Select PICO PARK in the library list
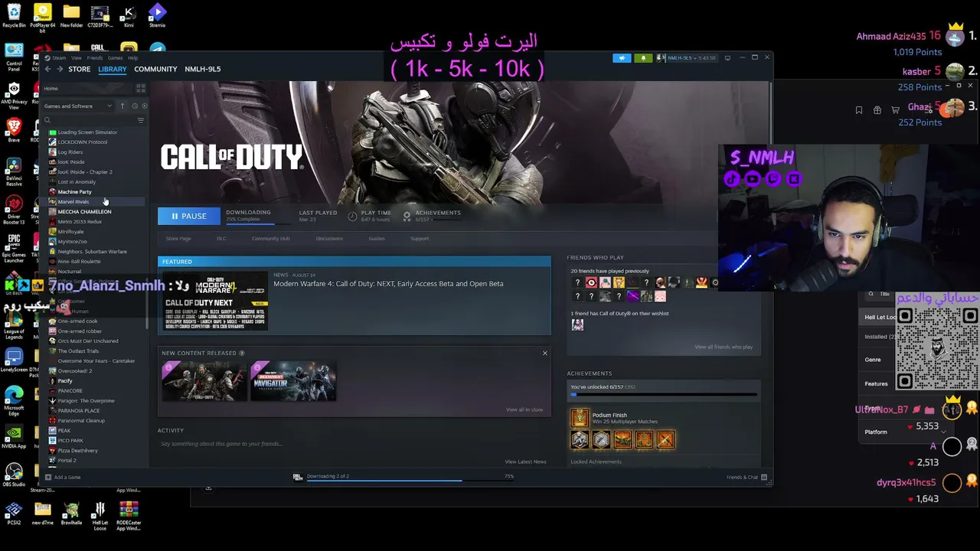Viewport: 980px width, 551px height. click(70, 440)
